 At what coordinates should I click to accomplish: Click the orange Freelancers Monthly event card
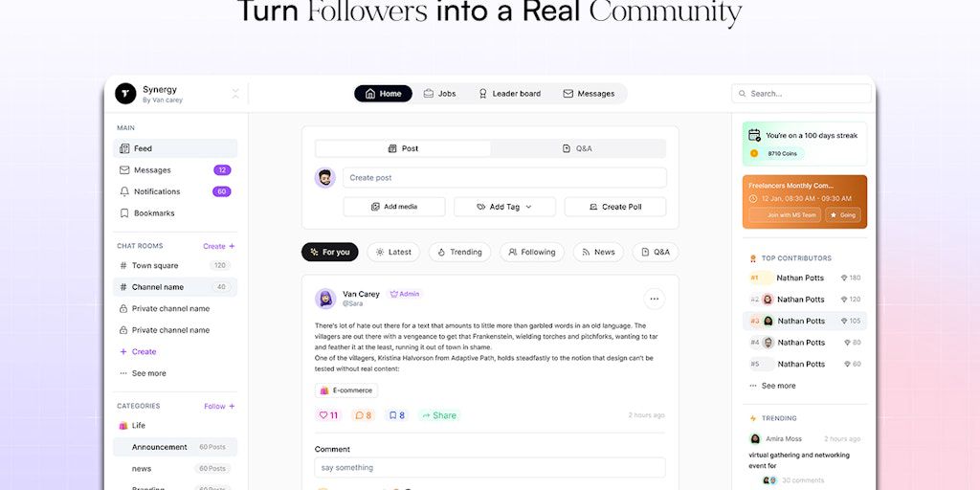click(x=804, y=188)
